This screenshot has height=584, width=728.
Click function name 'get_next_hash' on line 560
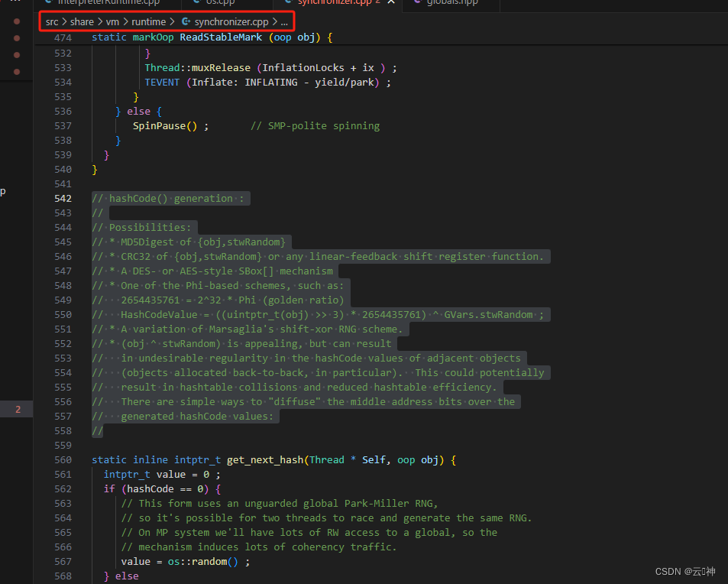point(265,460)
